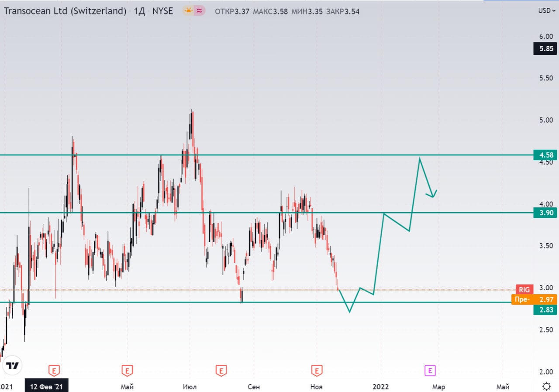559x392 pixels.
Task: Open the USD currency dropdown
Action: pos(546,11)
